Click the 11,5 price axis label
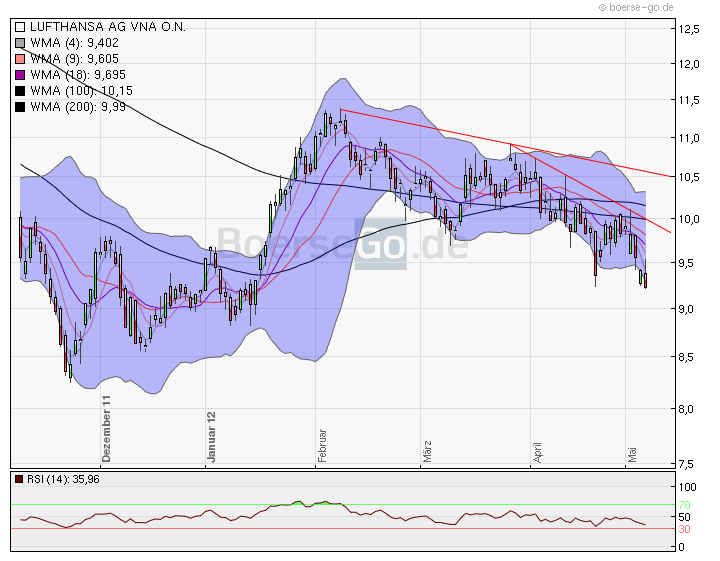This screenshot has width=720, height=561. point(689,100)
